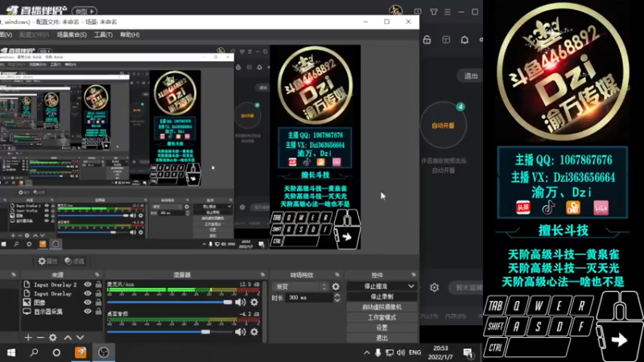Viewport: 644px width, 362px height.
Task: Click the 滤镜 button under the preview
Action: point(74,261)
